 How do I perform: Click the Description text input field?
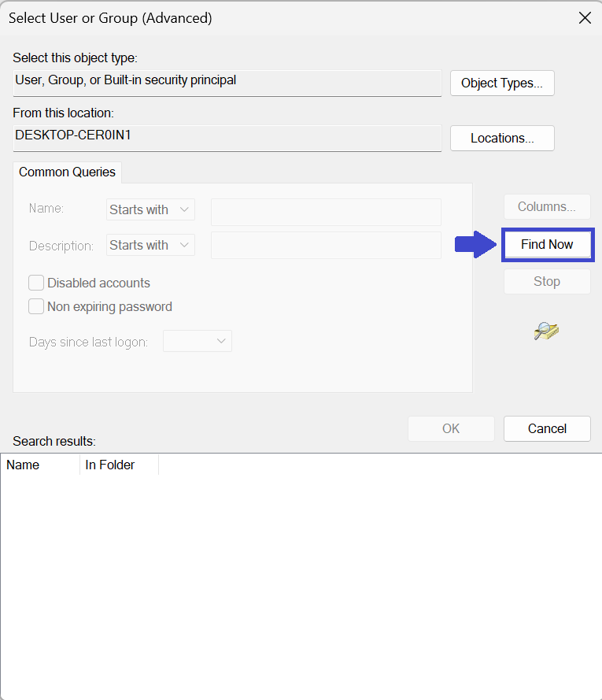click(x=326, y=245)
